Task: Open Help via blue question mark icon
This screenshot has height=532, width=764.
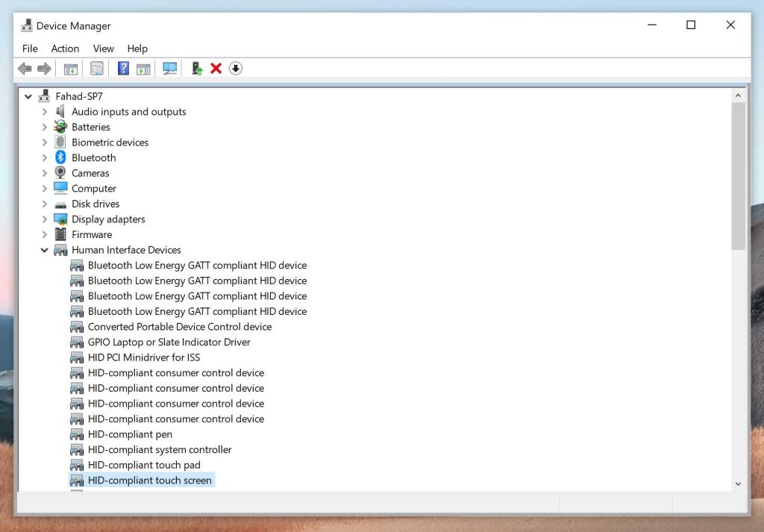Action: point(123,69)
